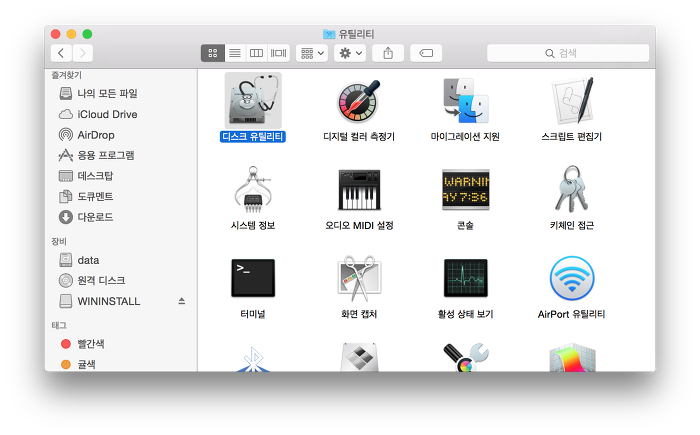Click the green zoom window button
Image resolution: width=700 pixels, height=435 pixels.
coord(88,34)
